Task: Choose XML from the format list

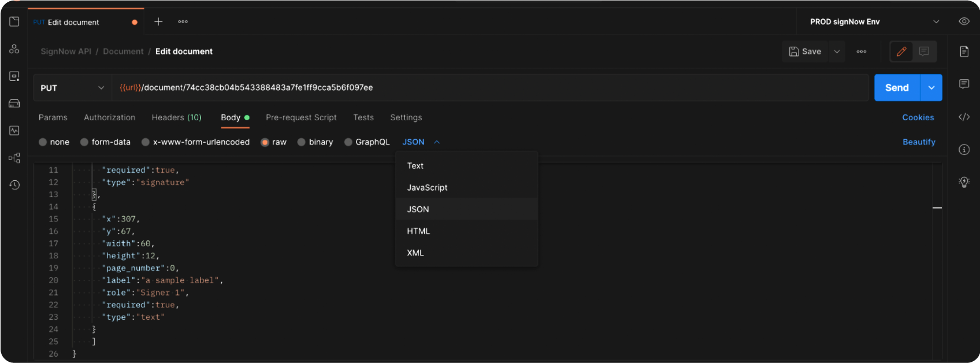Action: 415,253
